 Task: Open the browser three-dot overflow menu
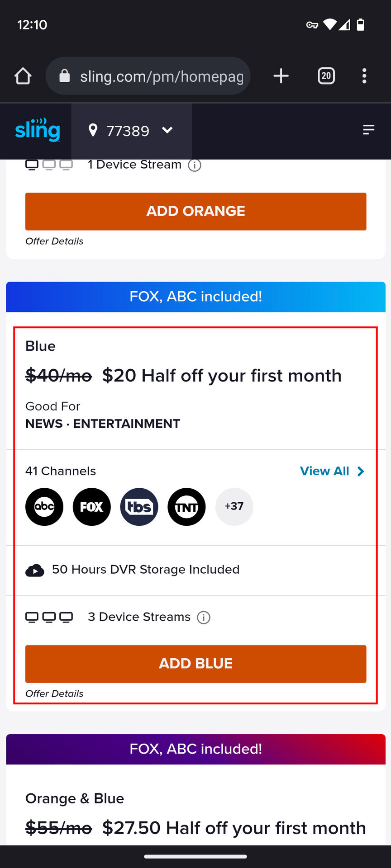pos(364,76)
